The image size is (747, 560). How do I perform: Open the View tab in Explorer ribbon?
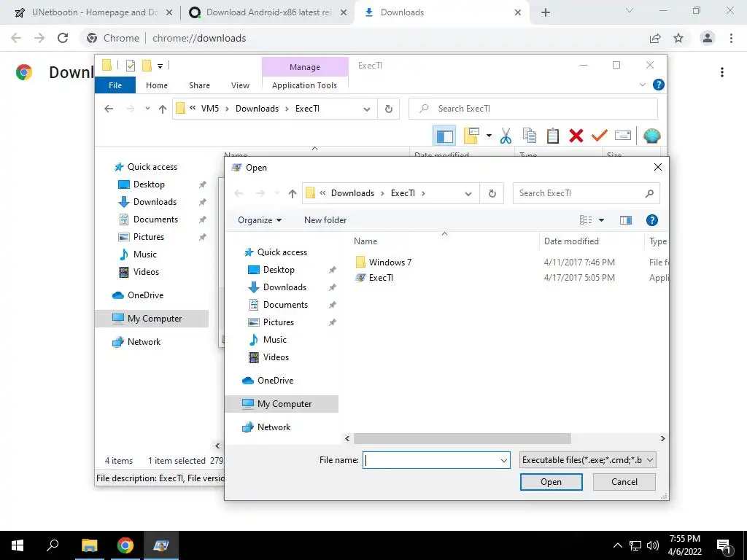tap(240, 85)
